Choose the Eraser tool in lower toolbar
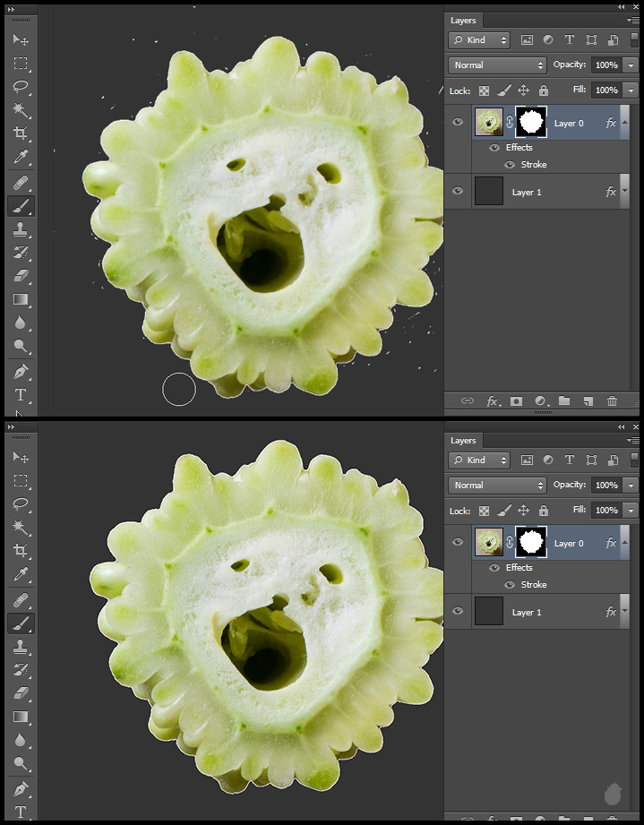The width and height of the screenshot is (644, 825). [20, 693]
